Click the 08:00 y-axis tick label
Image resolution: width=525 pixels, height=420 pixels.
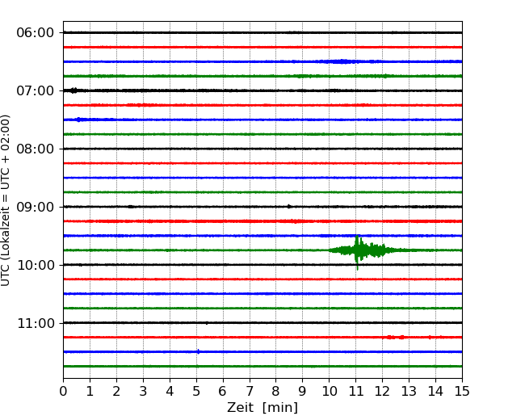(36, 149)
